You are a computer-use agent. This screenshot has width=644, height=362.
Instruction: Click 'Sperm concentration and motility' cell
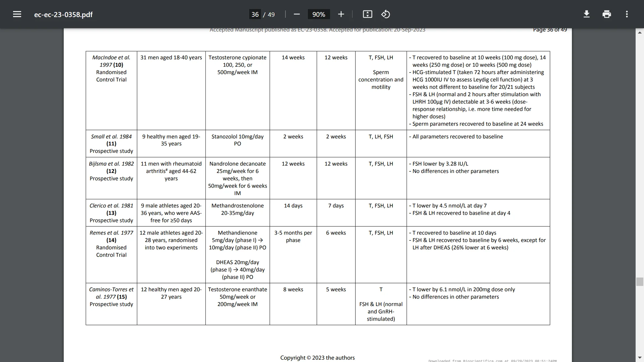381,79
